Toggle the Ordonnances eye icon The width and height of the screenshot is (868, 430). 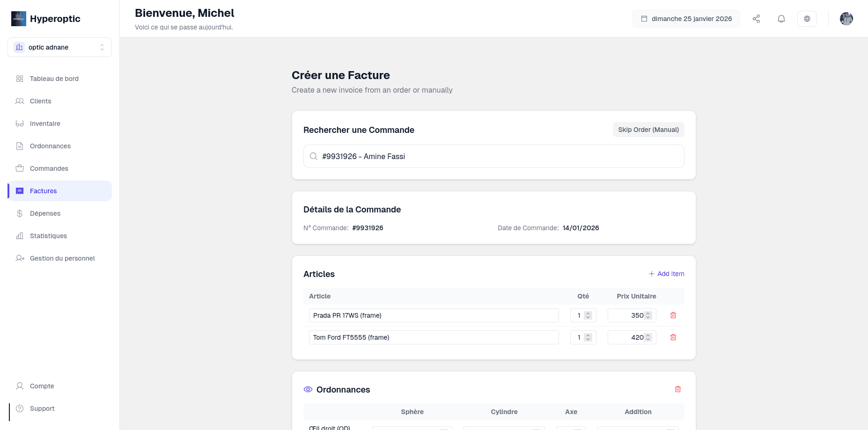[x=308, y=389]
